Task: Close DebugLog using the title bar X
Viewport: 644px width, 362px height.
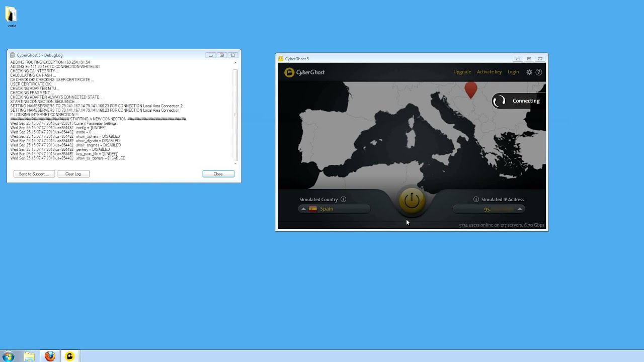Action: click(x=233, y=55)
